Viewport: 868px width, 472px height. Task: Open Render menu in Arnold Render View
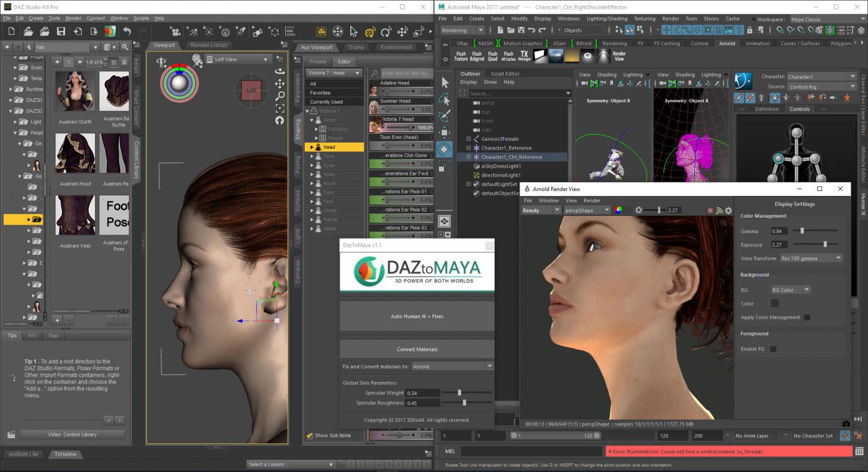(x=592, y=200)
